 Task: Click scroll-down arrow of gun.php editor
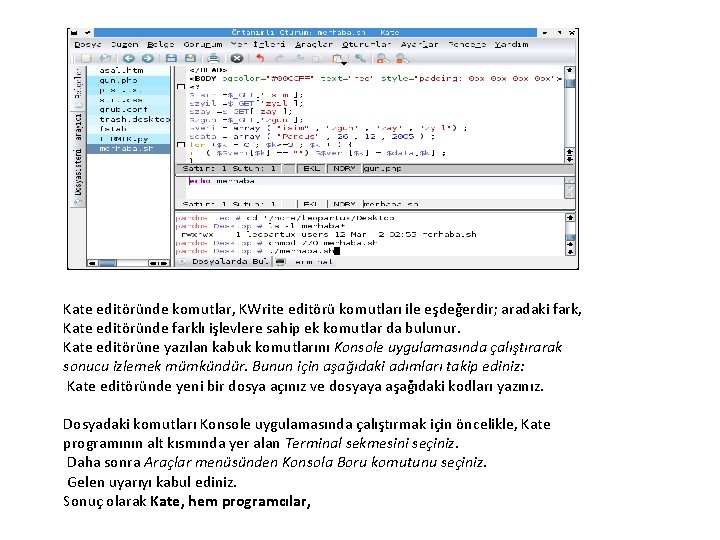pyautogui.click(x=570, y=158)
